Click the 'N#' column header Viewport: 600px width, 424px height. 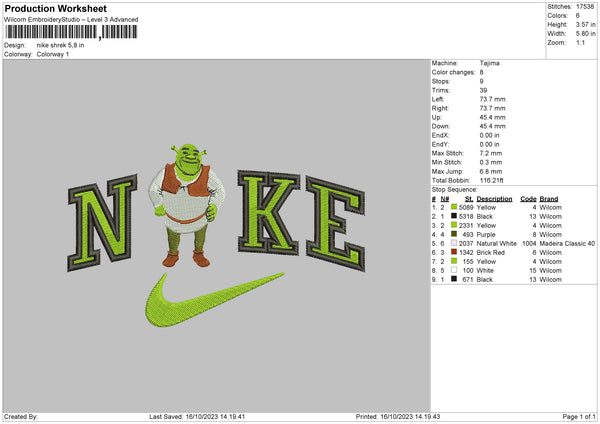pos(445,199)
